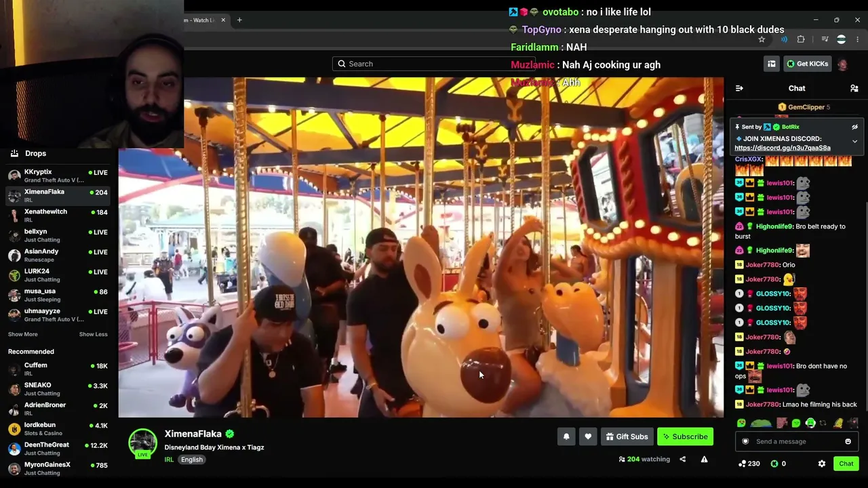Viewport: 868px width, 488px height.
Task: Click the recycle arrows quick emote
Action: pos(823,424)
